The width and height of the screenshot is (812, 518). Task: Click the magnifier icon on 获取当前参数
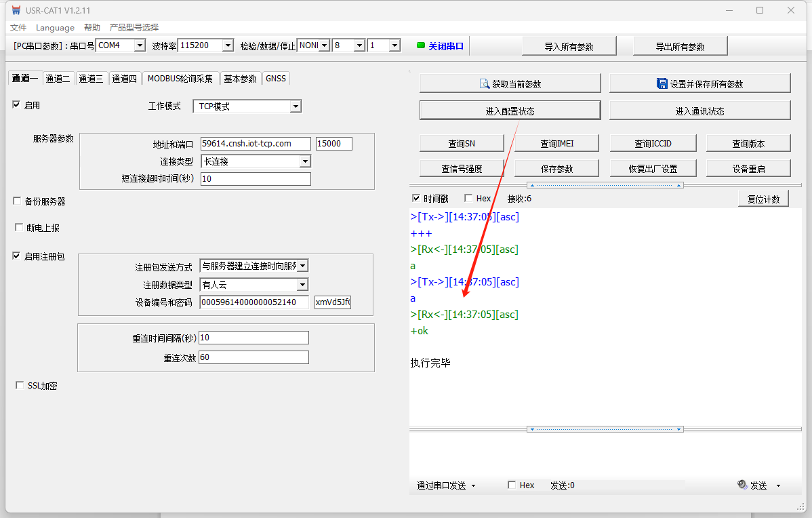tap(485, 83)
